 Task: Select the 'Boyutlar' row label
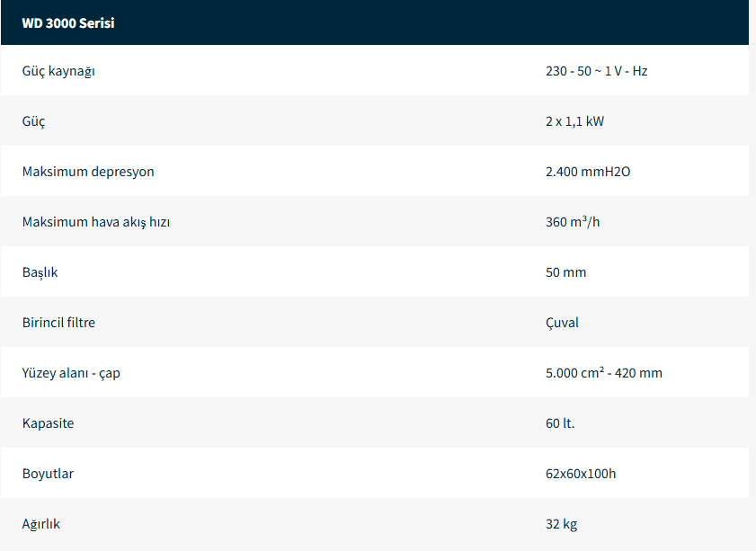(x=49, y=474)
